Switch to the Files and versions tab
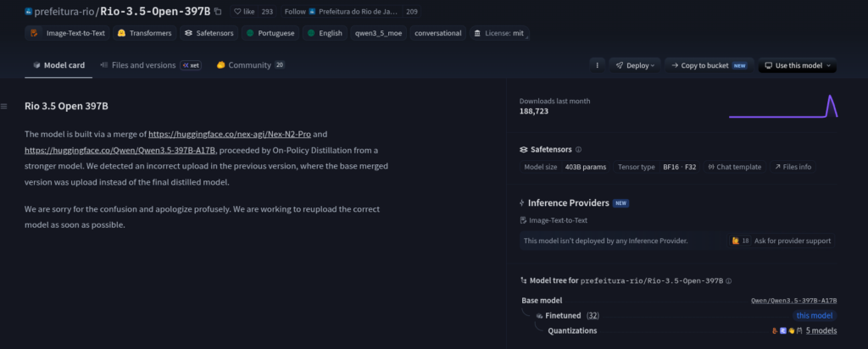The image size is (868, 349). [137, 65]
